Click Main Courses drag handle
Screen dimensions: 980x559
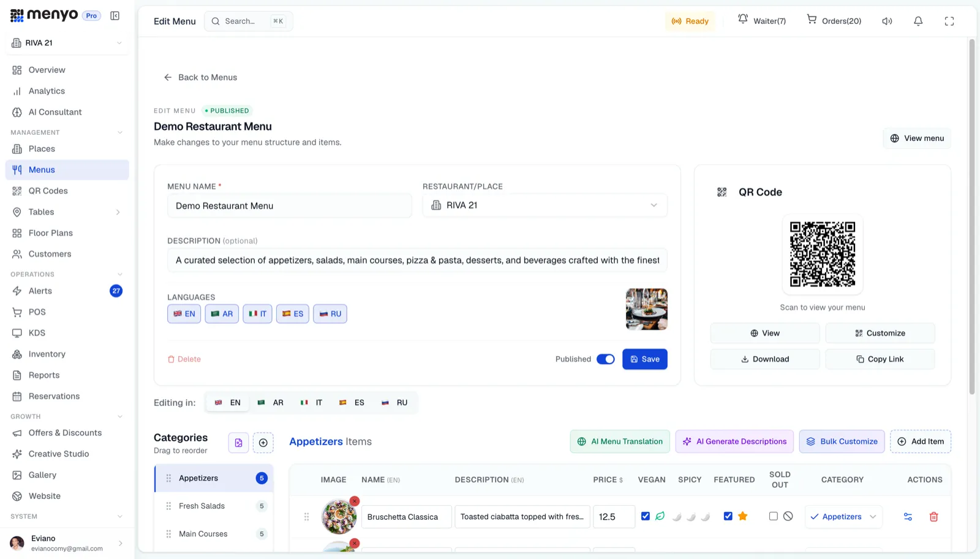point(168,534)
